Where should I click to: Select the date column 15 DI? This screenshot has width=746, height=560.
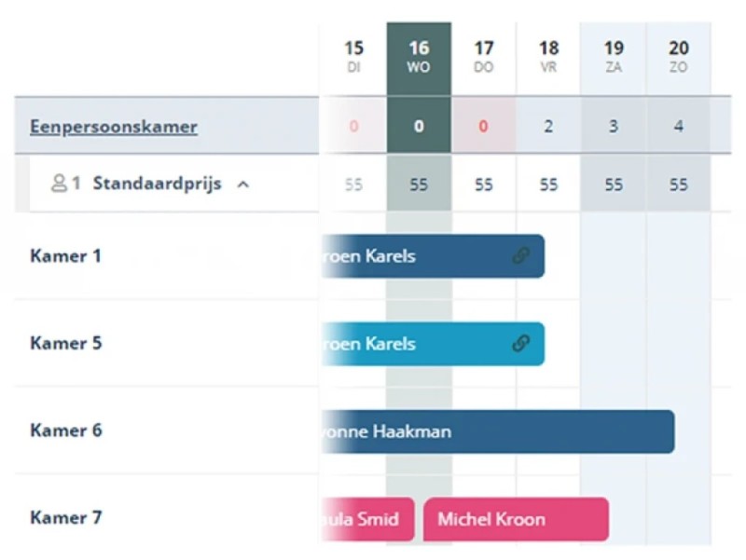tap(353, 57)
